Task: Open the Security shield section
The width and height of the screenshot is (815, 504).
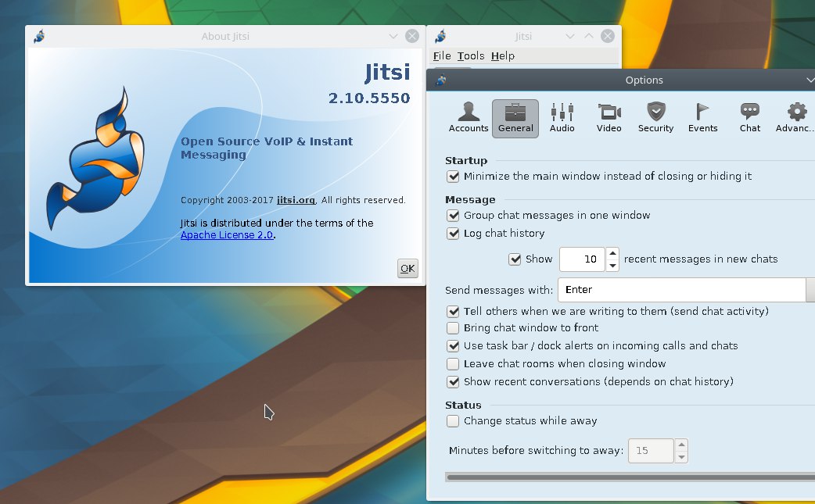Action: click(655, 118)
